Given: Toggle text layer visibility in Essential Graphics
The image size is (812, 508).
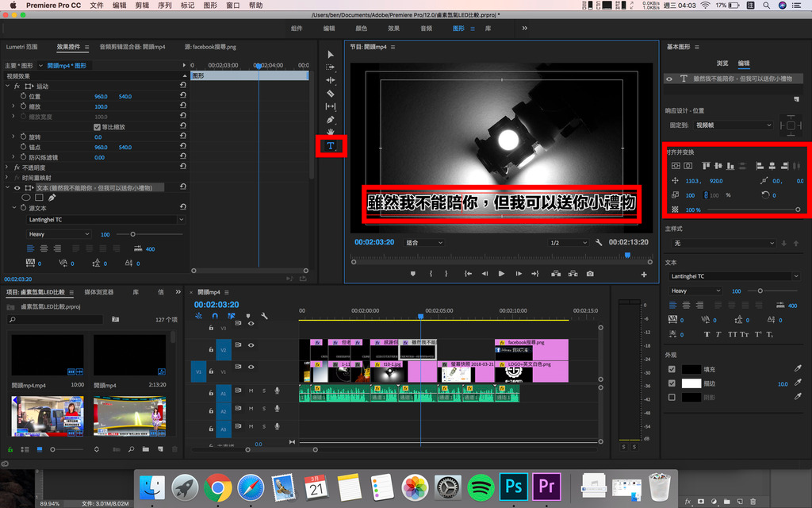Looking at the screenshot, I should 669,79.
